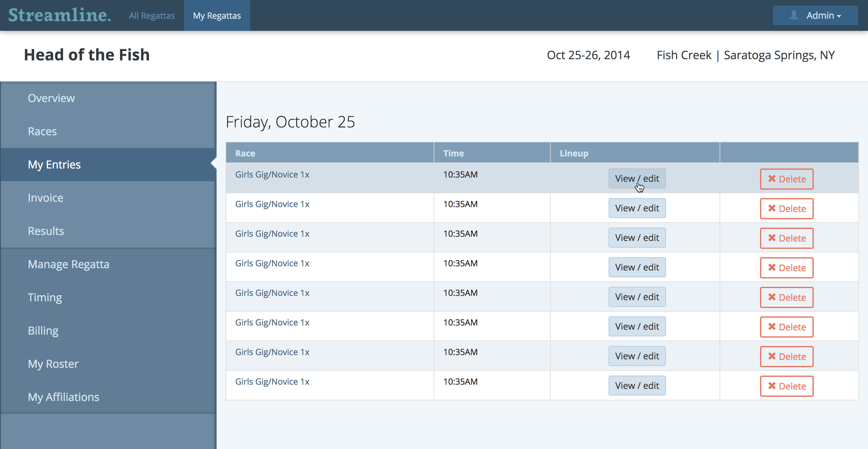The height and width of the screenshot is (449, 868).
Task: Select Races from the sidebar
Action: tap(42, 131)
